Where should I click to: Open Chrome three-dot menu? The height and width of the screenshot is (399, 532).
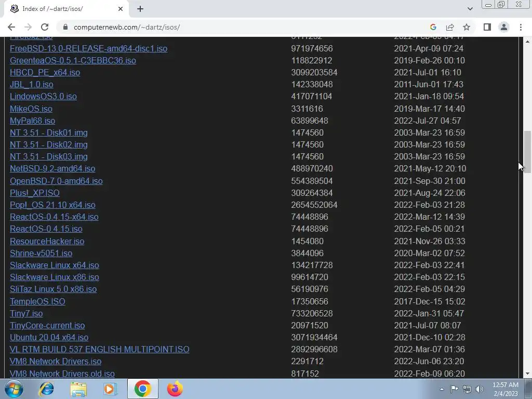click(x=521, y=27)
